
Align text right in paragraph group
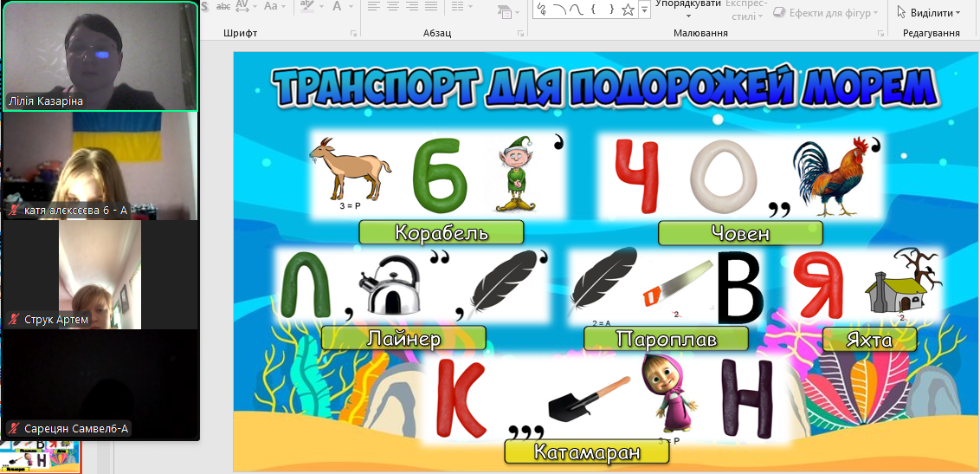(x=412, y=6)
